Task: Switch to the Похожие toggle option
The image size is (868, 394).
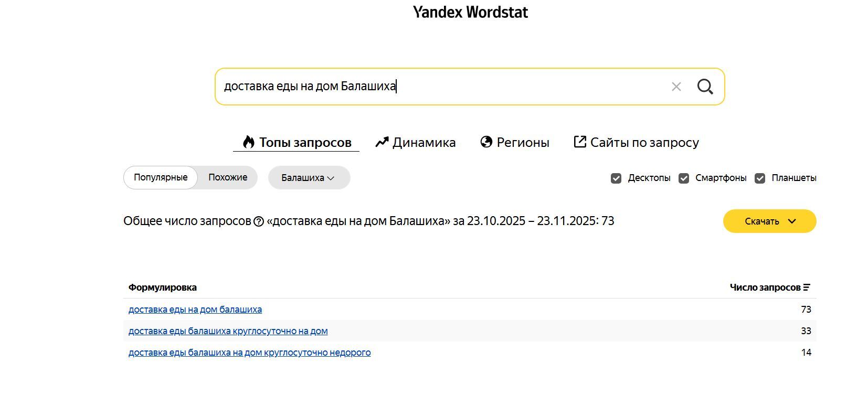Action: [x=228, y=177]
